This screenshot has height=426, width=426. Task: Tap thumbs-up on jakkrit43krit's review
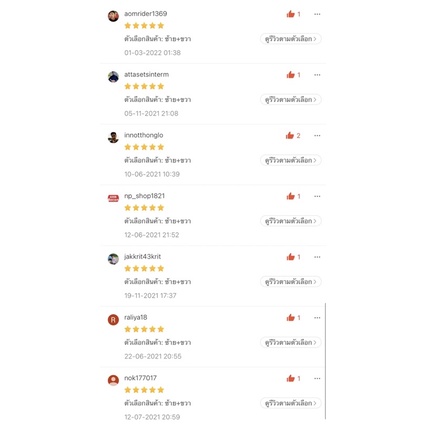tap(291, 257)
